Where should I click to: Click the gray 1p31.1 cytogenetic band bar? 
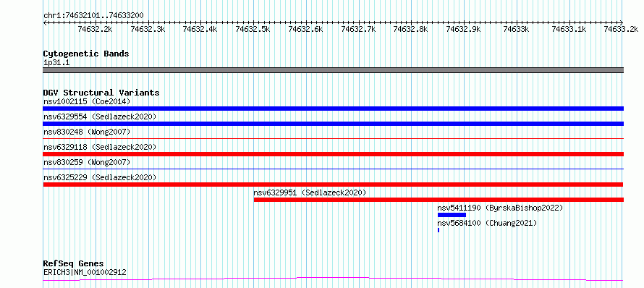point(334,70)
